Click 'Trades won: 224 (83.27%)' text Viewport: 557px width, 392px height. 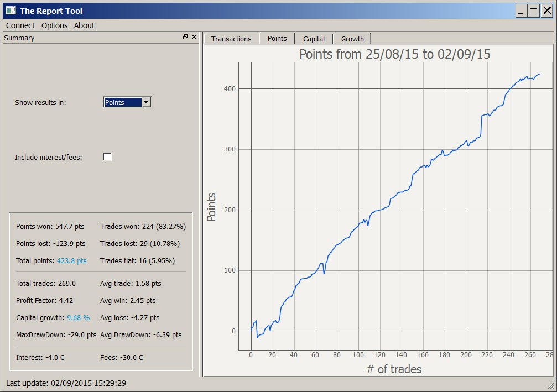click(143, 227)
